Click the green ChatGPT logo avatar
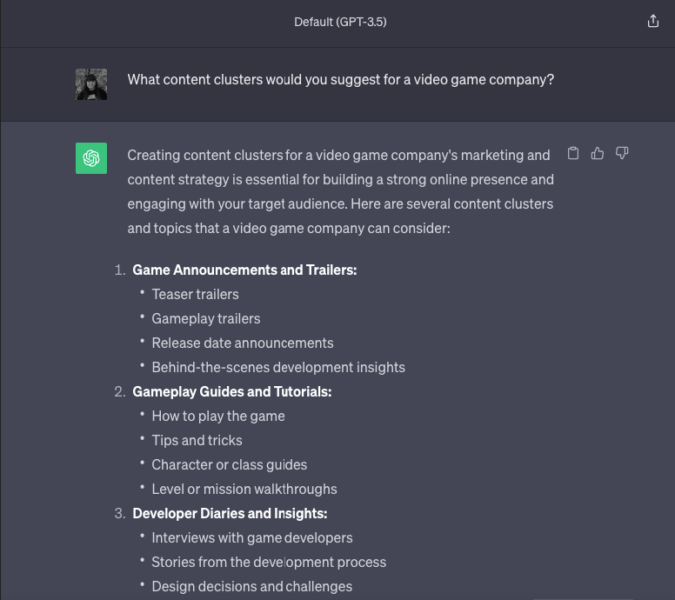Image resolution: width=675 pixels, height=600 pixels. [91, 158]
